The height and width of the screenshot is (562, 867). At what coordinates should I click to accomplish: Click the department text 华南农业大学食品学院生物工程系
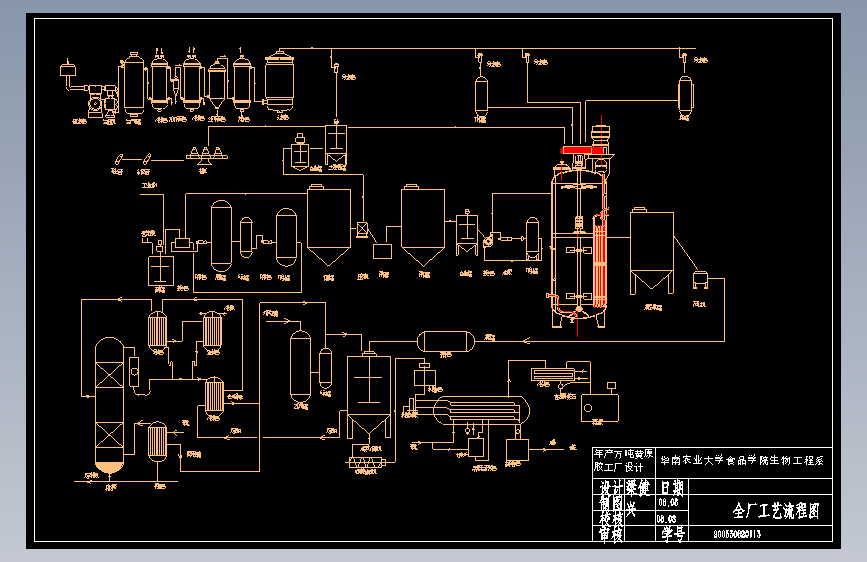click(x=742, y=460)
